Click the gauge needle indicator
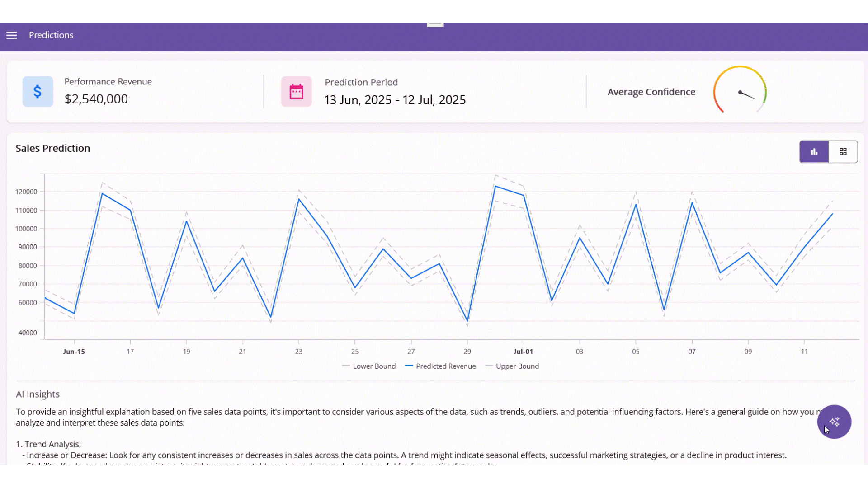 (x=746, y=95)
